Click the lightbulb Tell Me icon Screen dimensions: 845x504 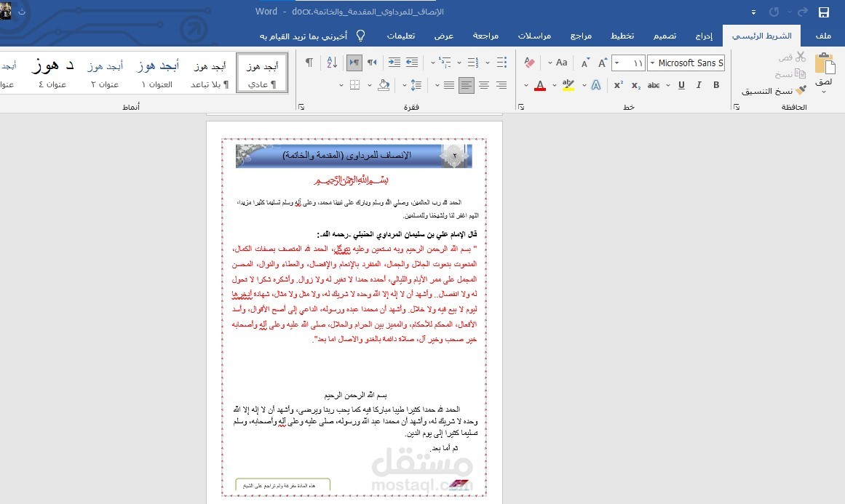point(360,36)
